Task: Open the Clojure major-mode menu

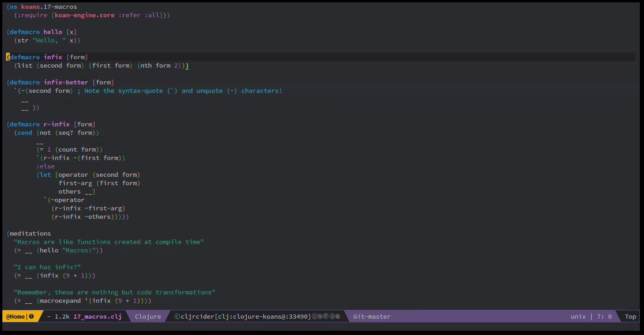Action: click(148, 316)
